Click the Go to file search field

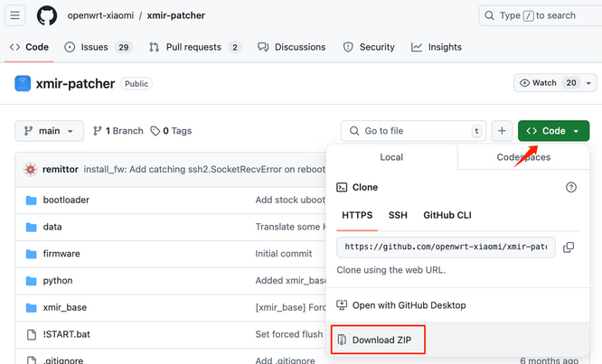pyautogui.click(x=413, y=131)
